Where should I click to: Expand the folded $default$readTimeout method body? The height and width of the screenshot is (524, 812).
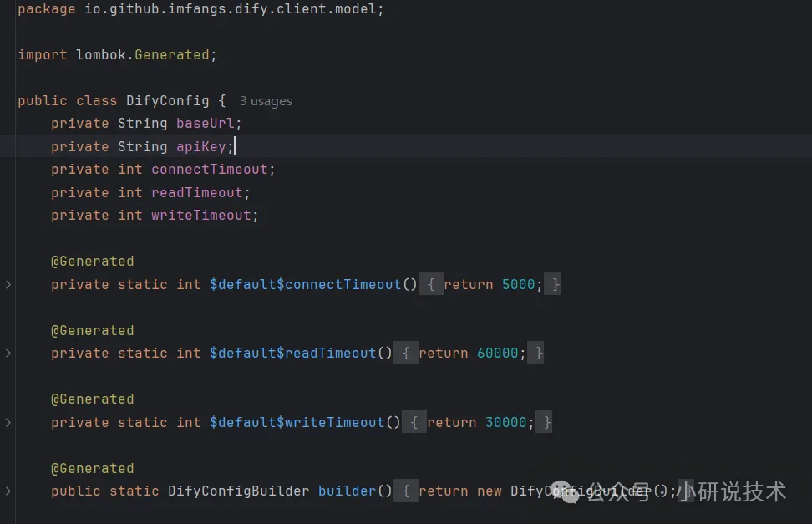coord(8,353)
